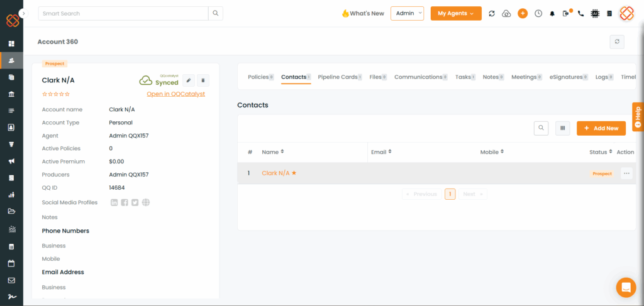
Task: Click the trash delete account icon
Action: 203,80
